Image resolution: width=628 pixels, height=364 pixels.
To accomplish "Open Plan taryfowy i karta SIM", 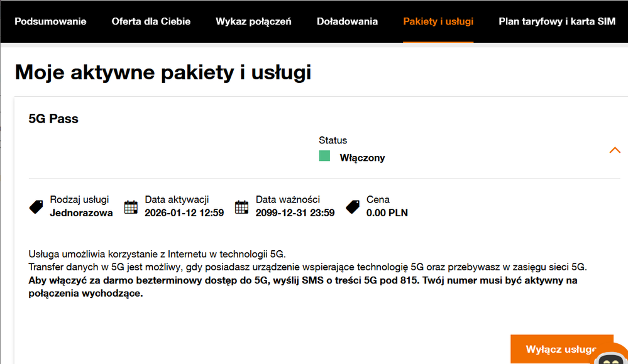I will coord(557,21).
